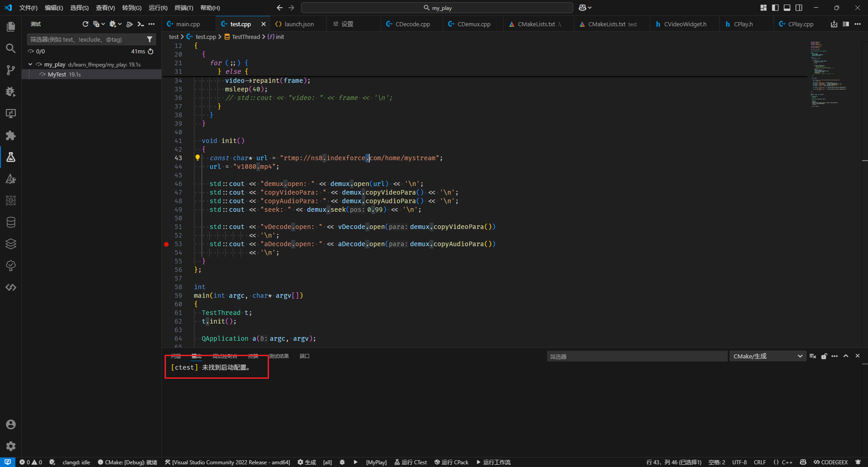The width and height of the screenshot is (868, 467).
Task: Click the show test output terminal icon
Action: click(x=141, y=24)
